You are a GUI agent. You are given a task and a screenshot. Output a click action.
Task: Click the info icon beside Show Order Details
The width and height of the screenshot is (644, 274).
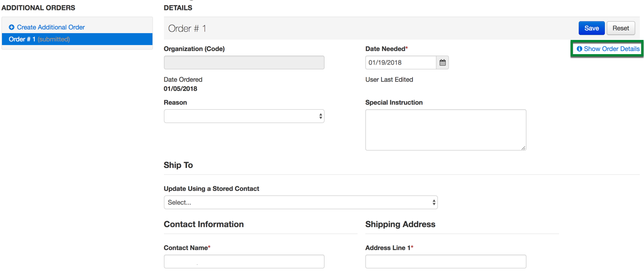pos(579,49)
